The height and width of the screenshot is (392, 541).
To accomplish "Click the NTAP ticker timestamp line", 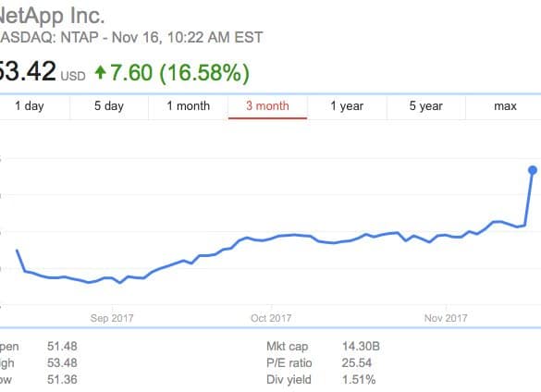I will (131, 37).
